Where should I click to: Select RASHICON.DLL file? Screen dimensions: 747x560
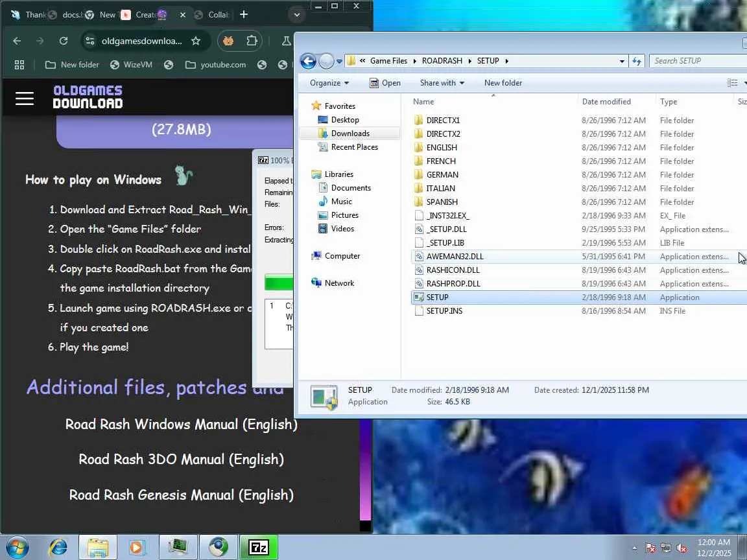(453, 270)
